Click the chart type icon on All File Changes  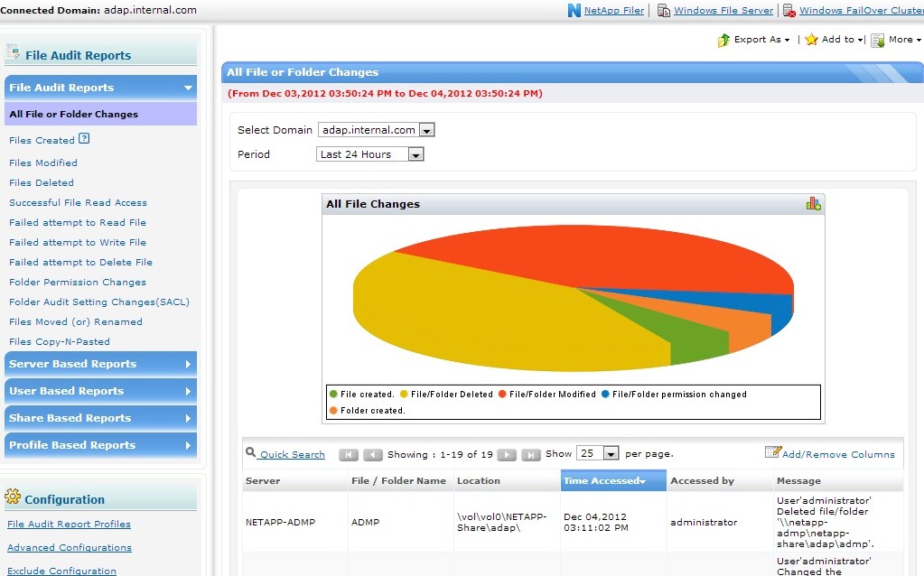(813, 204)
